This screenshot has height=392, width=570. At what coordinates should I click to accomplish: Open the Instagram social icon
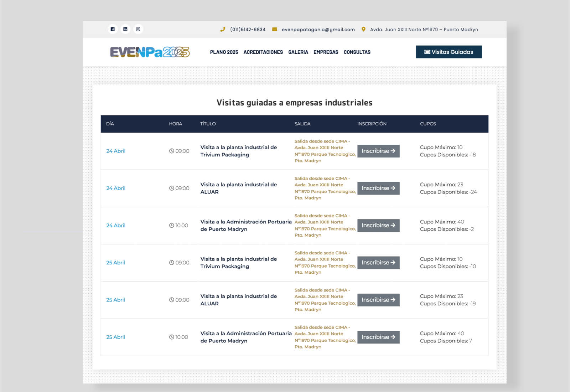tap(138, 29)
